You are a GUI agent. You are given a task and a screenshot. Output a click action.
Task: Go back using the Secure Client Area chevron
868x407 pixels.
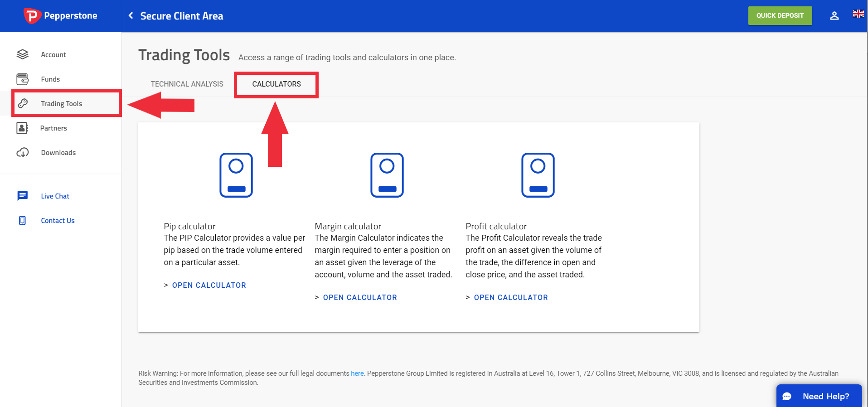click(131, 16)
